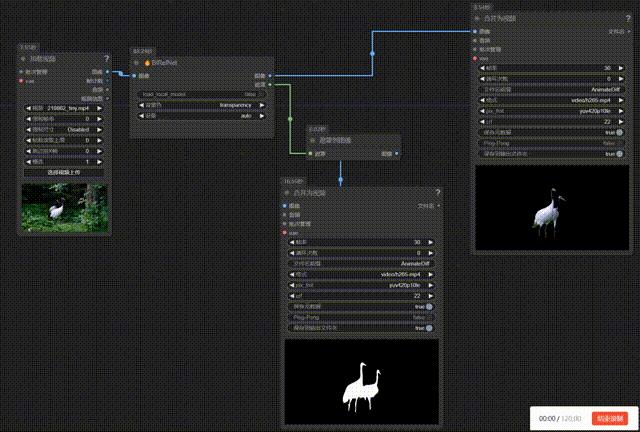Click the recording timer 00:00 / 120:00

coord(560,419)
